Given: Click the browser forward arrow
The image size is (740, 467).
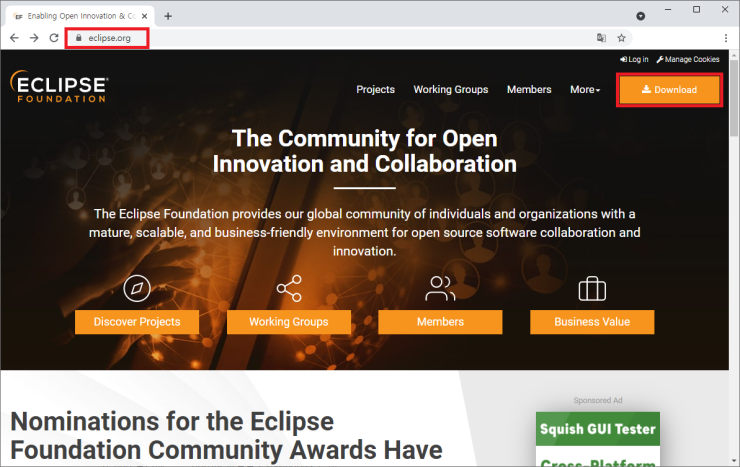Looking at the screenshot, I should [34, 38].
